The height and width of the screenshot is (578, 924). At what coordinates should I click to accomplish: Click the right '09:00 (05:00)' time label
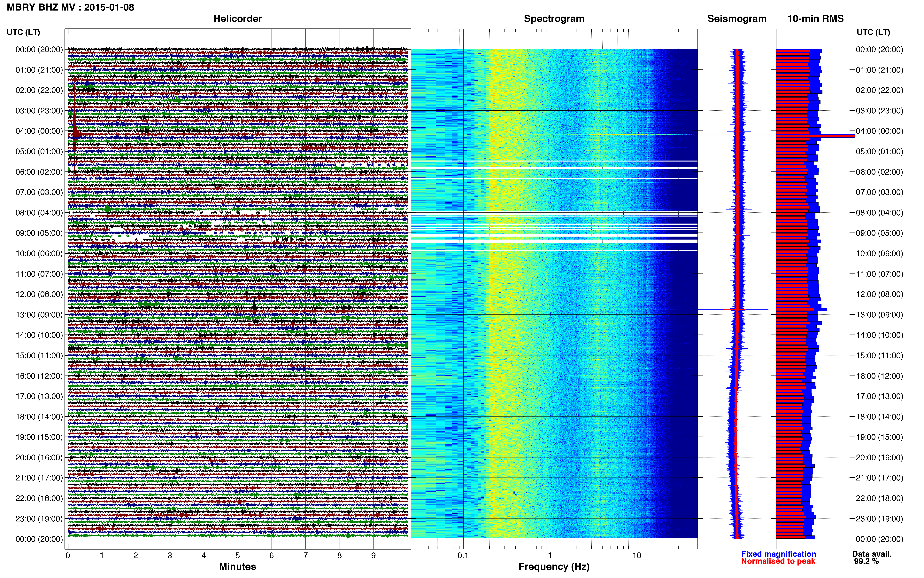(880, 233)
